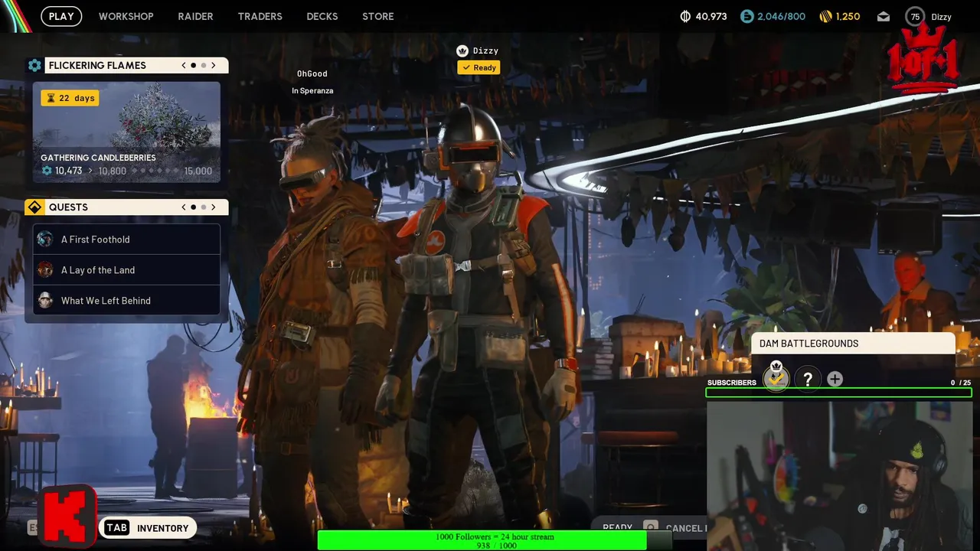Go to previous Flickering Flames page arrow
Screen dimensions: 980x551
pyautogui.click(x=184, y=65)
